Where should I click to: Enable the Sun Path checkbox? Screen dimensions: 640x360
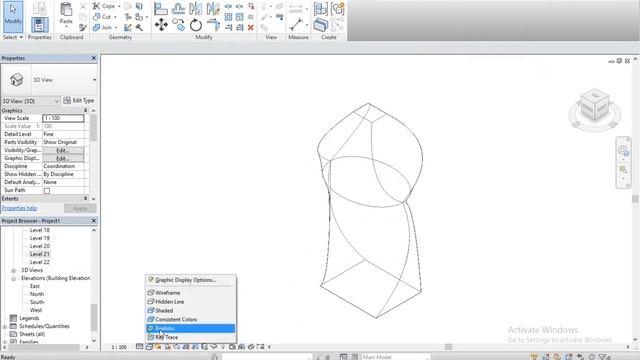pos(47,191)
